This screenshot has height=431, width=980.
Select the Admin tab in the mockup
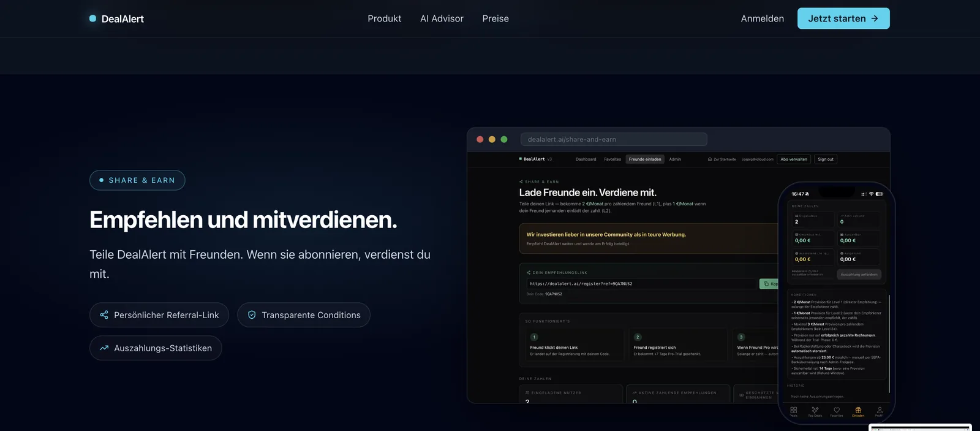point(675,159)
